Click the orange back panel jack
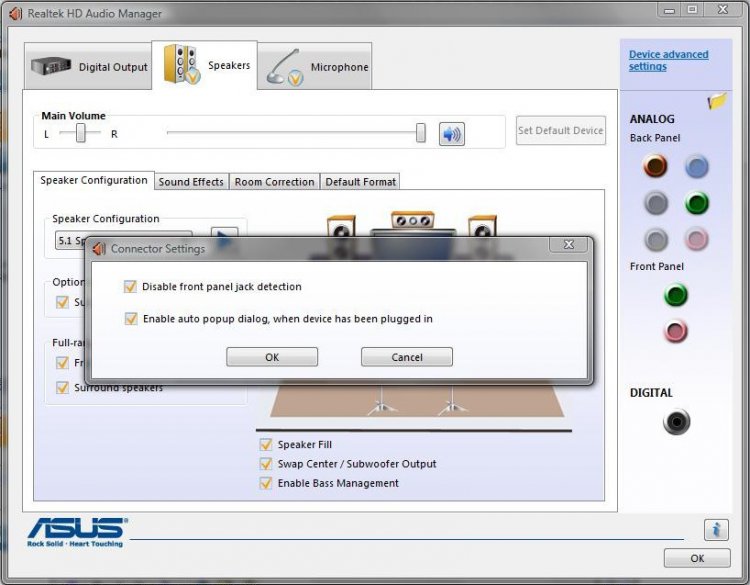The height and width of the screenshot is (585, 750). click(x=656, y=167)
